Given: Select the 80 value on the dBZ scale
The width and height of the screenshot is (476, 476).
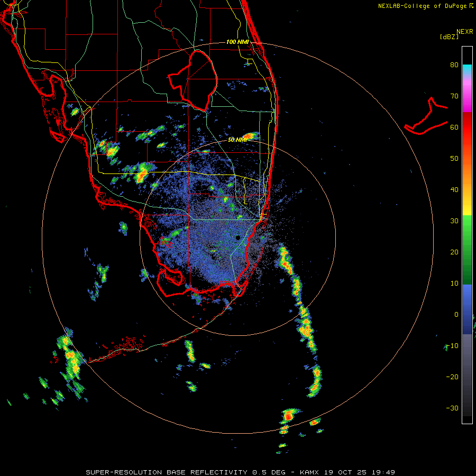Looking at the screenshot, I should pos(454,65).
